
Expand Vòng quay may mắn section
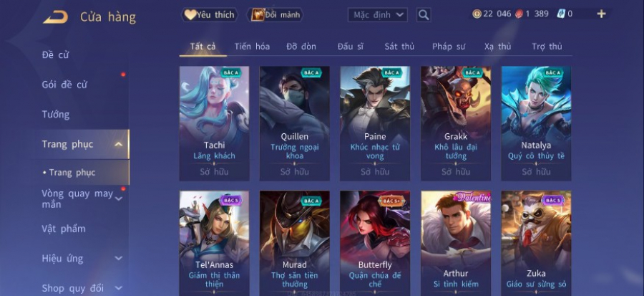coord(118,199)
